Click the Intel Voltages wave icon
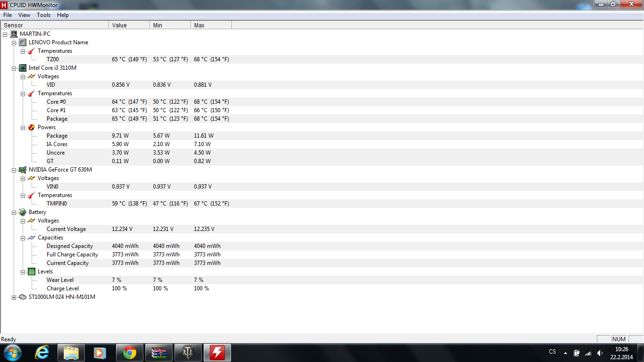The height and width of the screenshot is (362, 644). [32, 76]
